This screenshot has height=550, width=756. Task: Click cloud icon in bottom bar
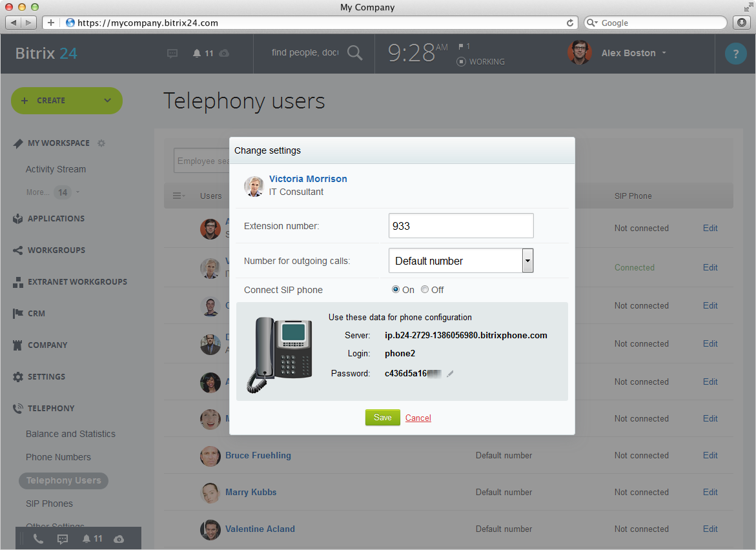point(119,539)
